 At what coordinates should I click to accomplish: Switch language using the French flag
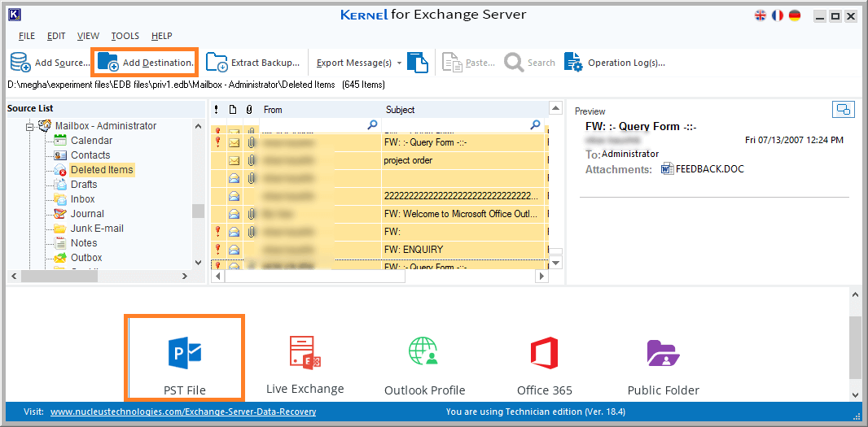(778, 15)
